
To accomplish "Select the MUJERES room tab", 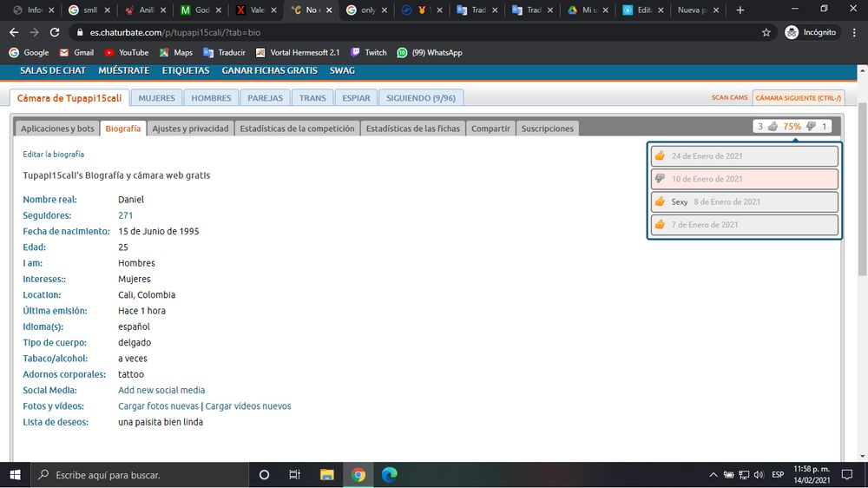I will [x=156, y=97].
